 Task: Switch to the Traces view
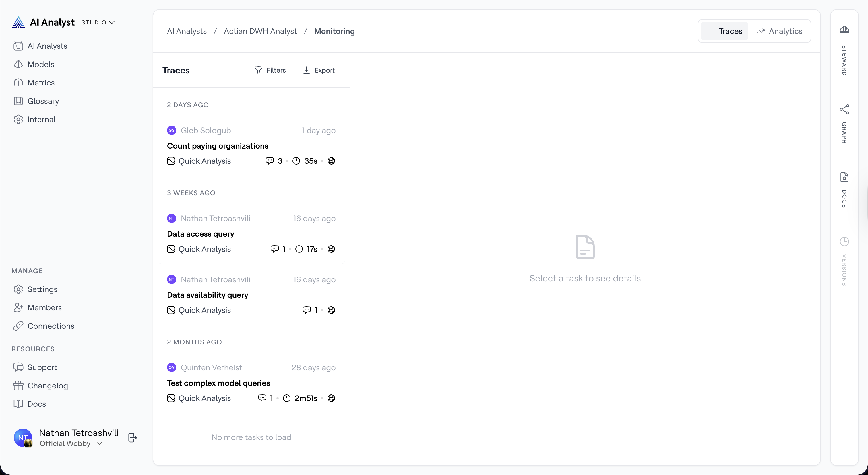[x=724, y=31]
